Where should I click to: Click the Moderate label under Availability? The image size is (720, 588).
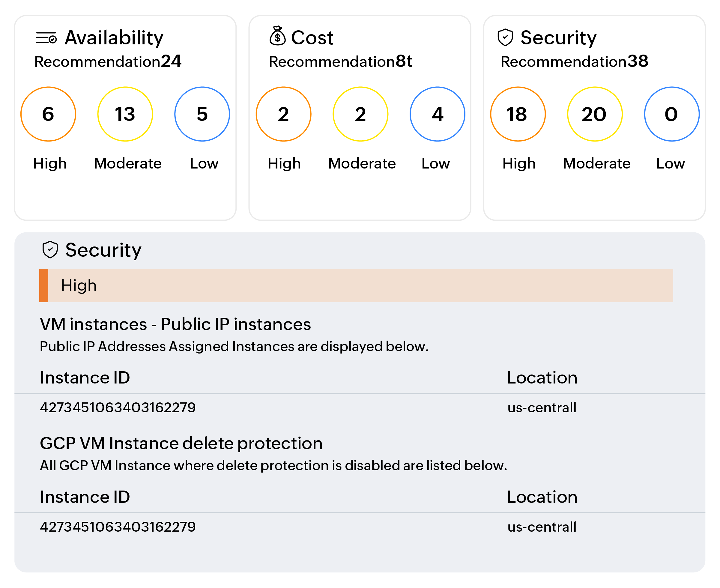(128, 164)
